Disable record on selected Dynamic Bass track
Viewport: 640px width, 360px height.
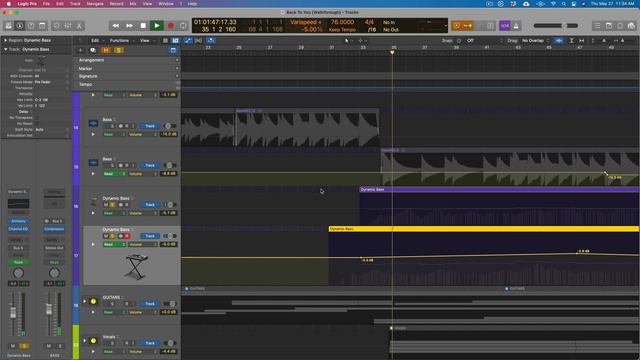click(x=127, y=236)
